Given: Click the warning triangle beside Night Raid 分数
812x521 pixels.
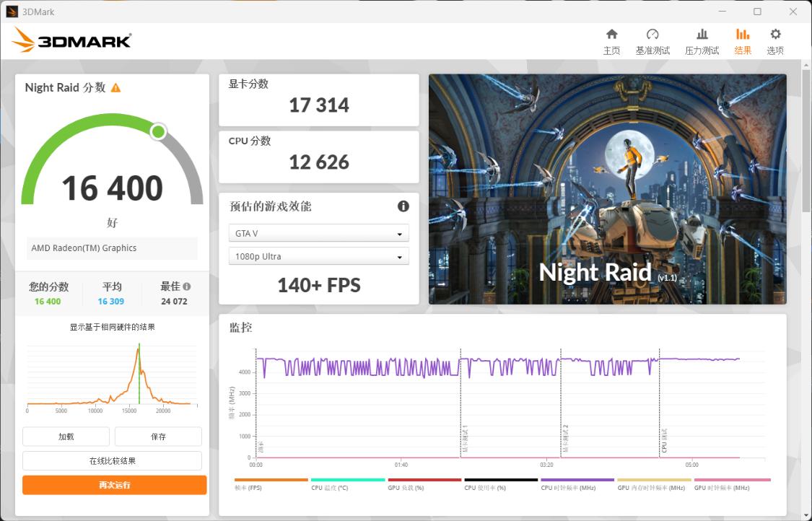Looking at the screenshot, I should [x=116, y=88].
